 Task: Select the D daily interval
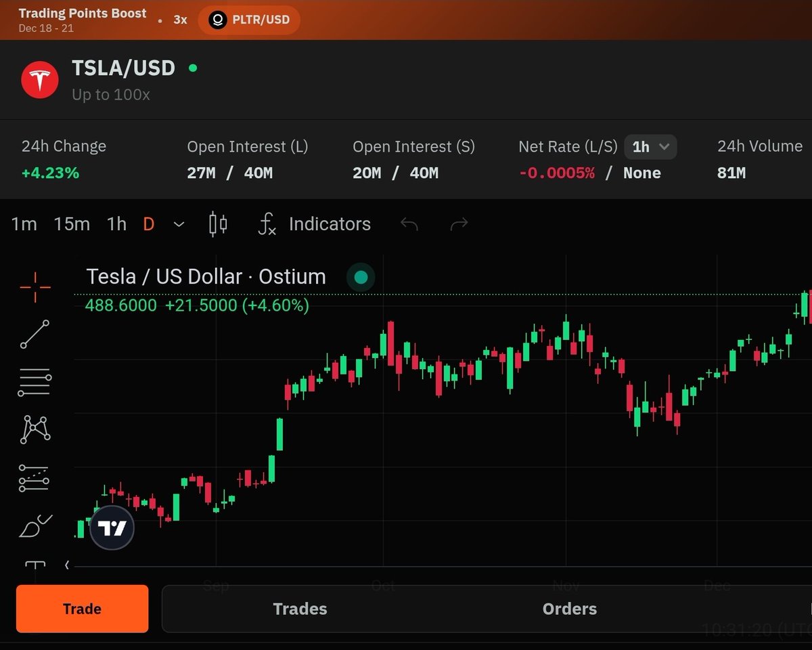pyautogui.click(x=148, y=224)
